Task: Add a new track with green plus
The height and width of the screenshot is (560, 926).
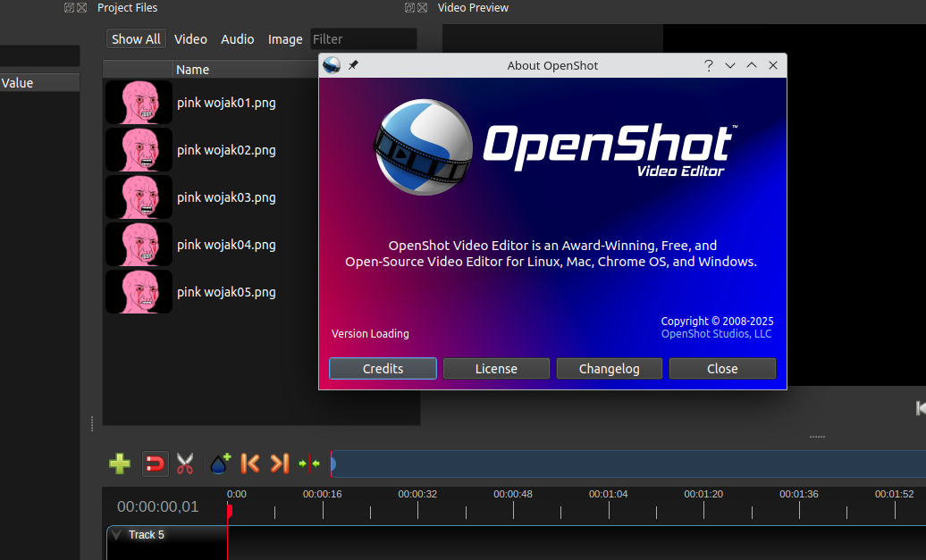Action: tap(120, 464)
